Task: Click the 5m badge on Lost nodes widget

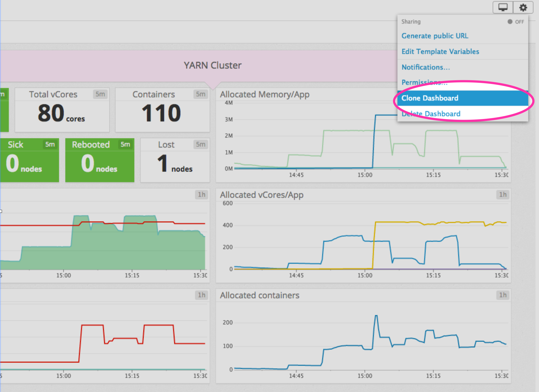Action: coord(200,145)
